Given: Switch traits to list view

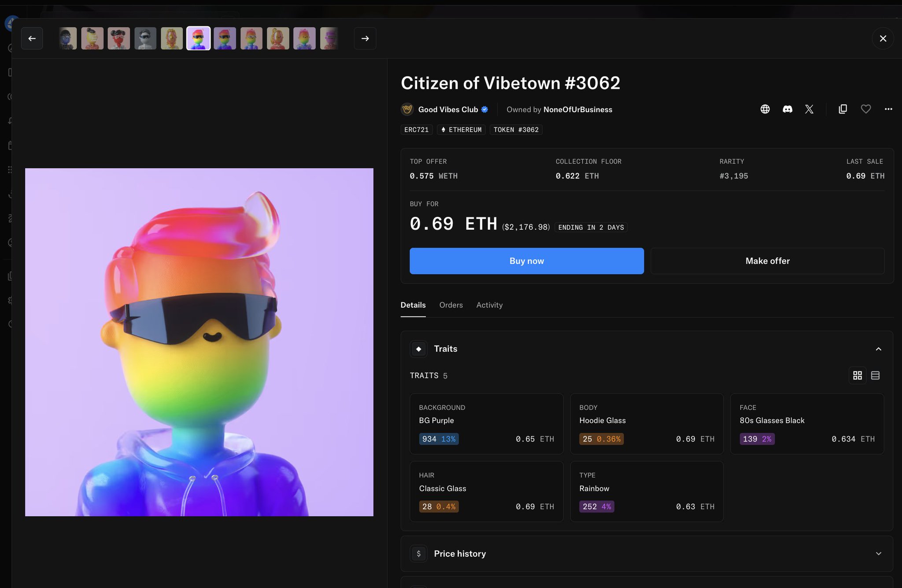Looking at the screenshot, I should coord(875,375).
